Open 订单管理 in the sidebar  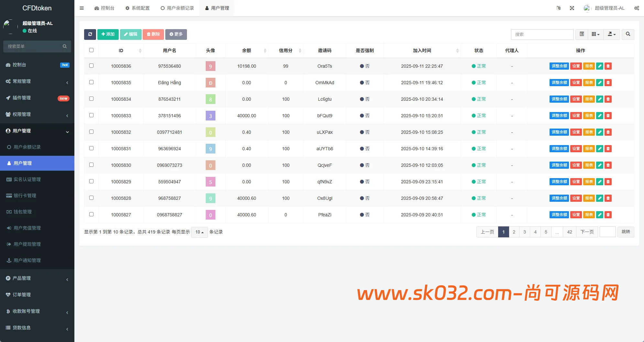coord(37,295)
